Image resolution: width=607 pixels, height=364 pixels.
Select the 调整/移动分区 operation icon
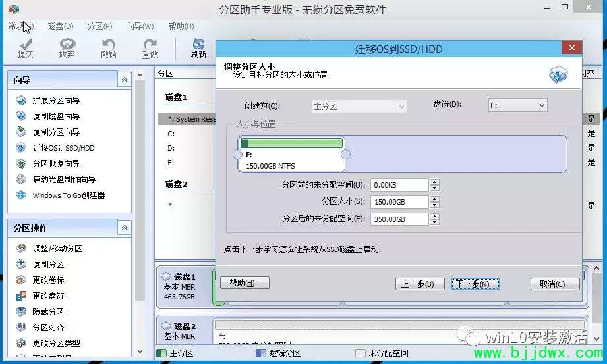click(x=21, y=248)
